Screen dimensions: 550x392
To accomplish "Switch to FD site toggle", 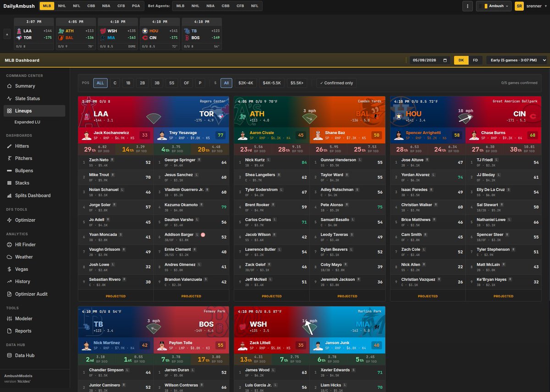I will point(475,60).
